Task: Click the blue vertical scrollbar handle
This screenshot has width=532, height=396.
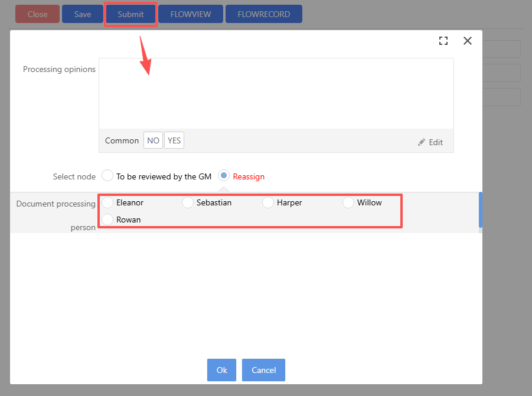Action: click(481, 210)
